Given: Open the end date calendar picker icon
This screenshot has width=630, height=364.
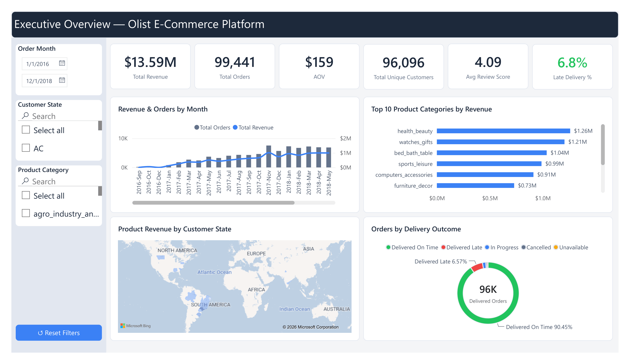Looking at the screenshot, I should click(62, 80).
